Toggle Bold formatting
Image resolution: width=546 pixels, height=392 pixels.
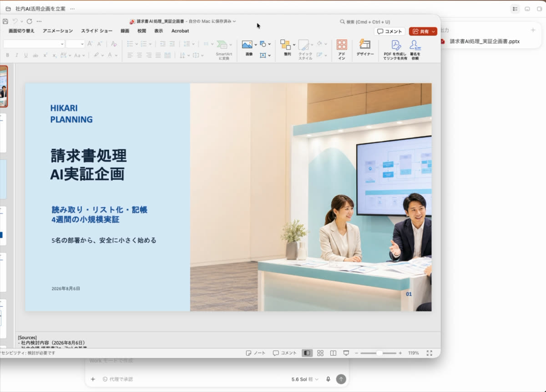tap(7, 55)
